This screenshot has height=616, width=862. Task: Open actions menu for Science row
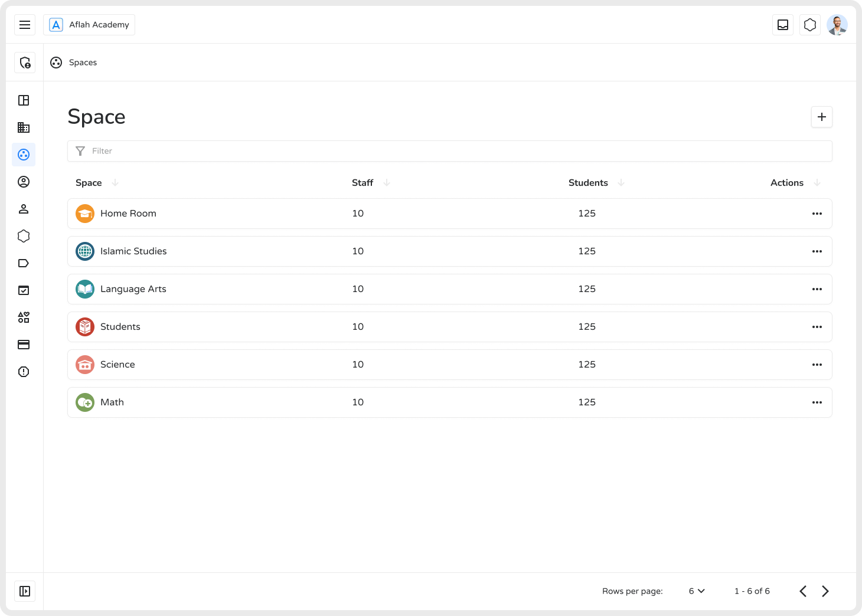(x=817, y=364)
